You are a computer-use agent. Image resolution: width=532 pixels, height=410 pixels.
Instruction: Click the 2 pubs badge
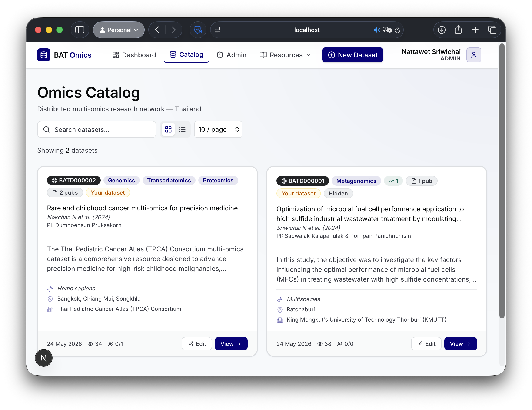(x=65, y=193)
